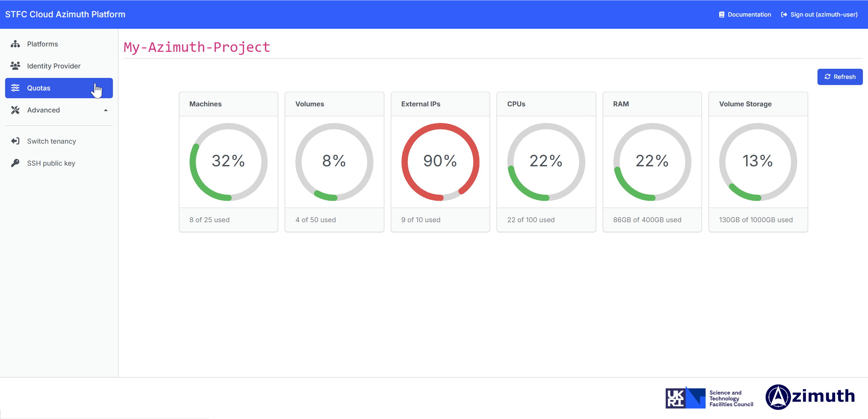This screenshot has width=868, height=419.
Task: Click the SSH public key icon
Action: click(x=15, y=163)
